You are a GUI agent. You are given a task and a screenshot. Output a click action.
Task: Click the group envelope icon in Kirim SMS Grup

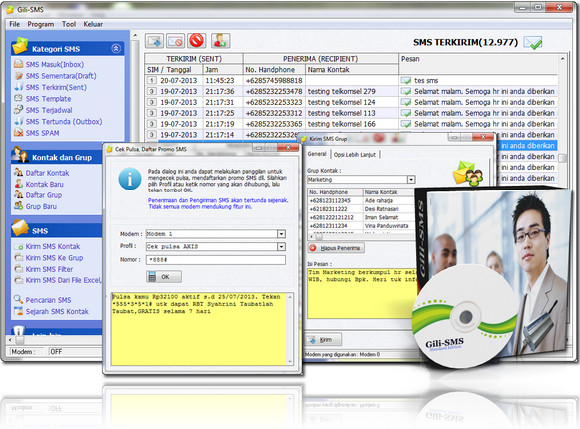point(468,173)
